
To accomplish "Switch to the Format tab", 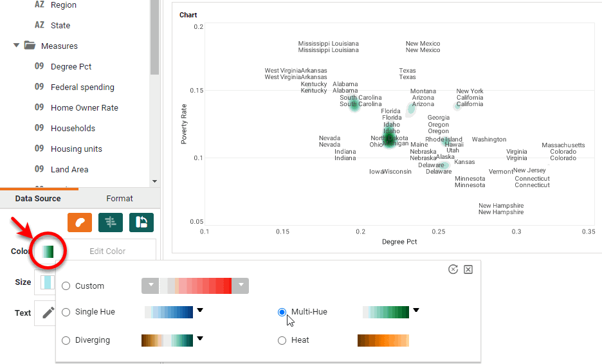I will coord(119,199).
